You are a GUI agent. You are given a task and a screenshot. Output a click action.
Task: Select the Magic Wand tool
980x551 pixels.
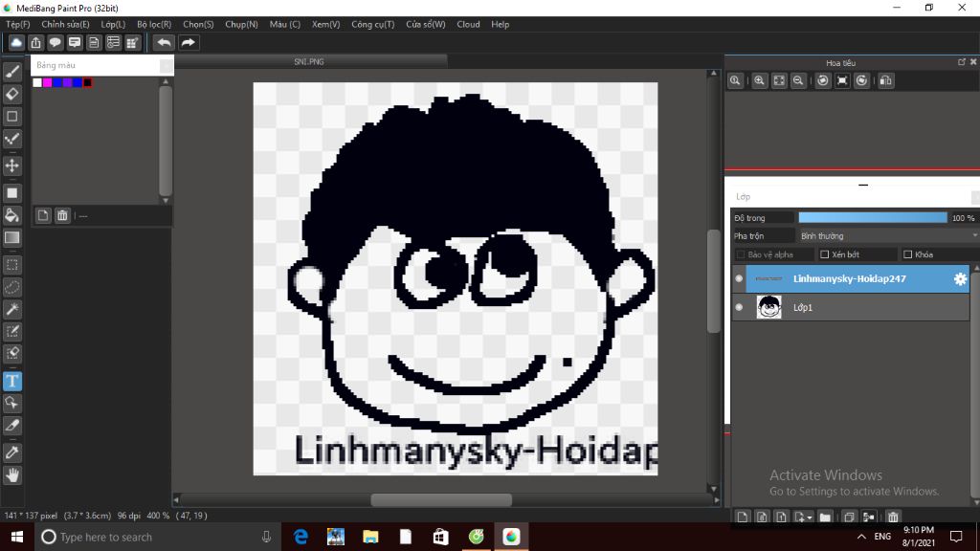pyautogui.click(x=11, y=309)
